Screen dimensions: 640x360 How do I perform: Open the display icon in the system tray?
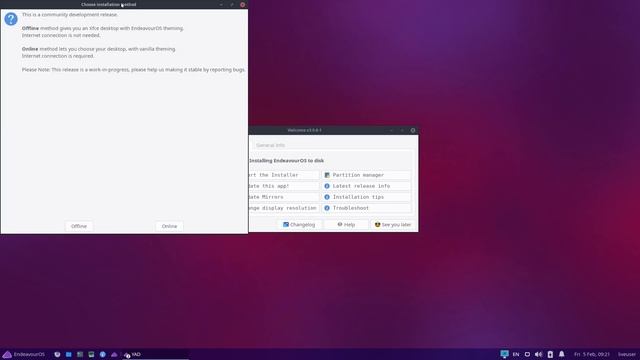504,354
